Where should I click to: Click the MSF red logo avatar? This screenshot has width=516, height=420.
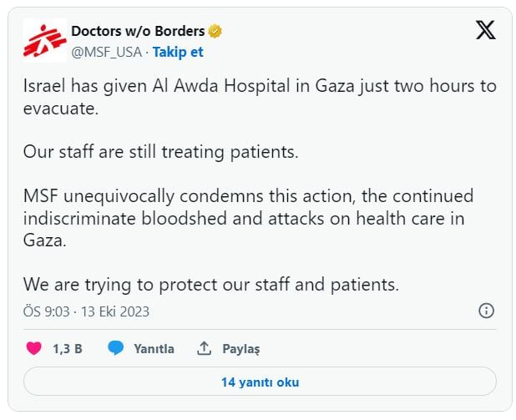43,39
